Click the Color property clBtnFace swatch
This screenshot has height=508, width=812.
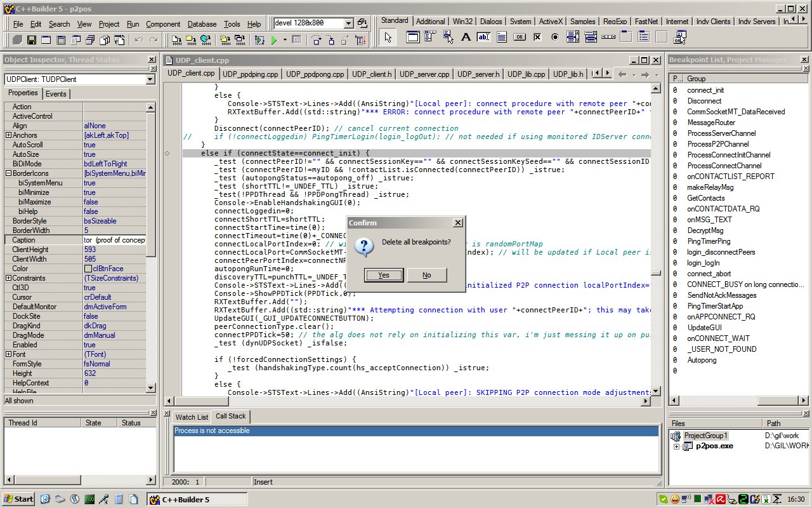88,269
